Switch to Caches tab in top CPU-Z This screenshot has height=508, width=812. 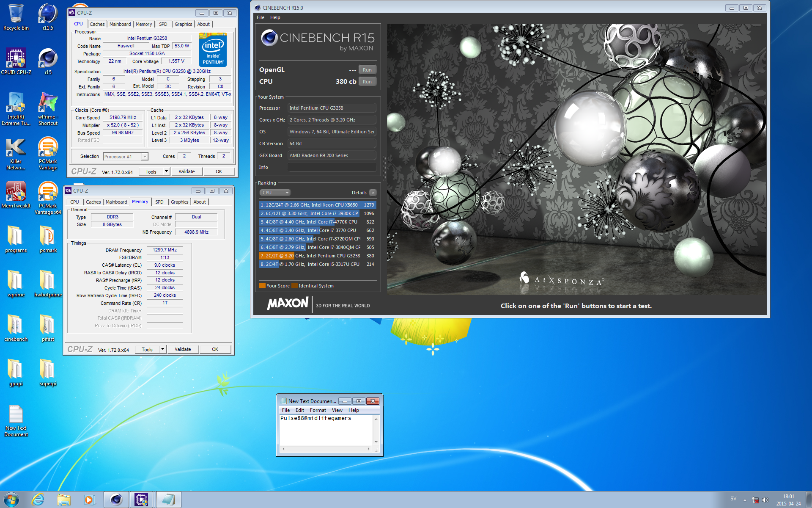tap(97, 24)
